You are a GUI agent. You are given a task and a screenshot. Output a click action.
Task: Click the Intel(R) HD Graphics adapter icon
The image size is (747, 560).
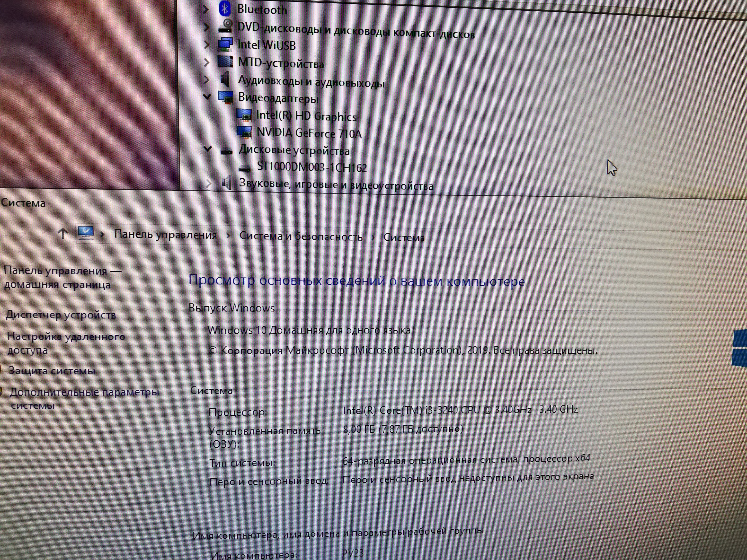[244, 115]
